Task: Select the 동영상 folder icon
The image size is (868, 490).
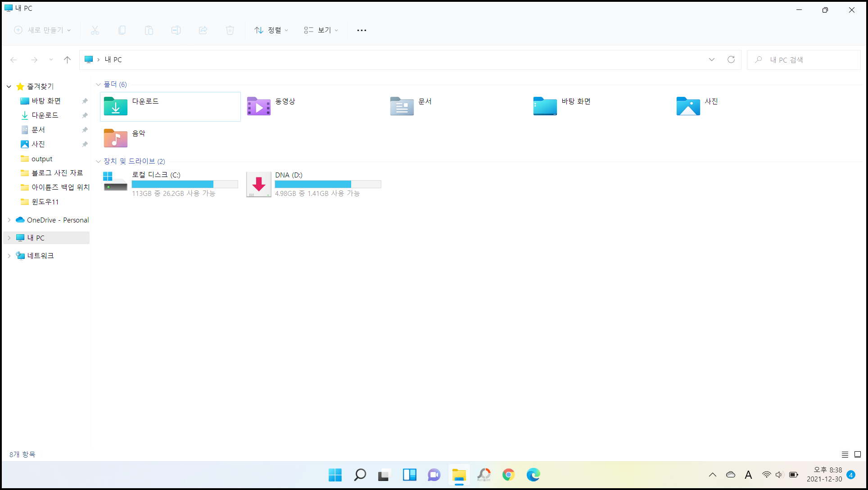Action: click(259, 107)
